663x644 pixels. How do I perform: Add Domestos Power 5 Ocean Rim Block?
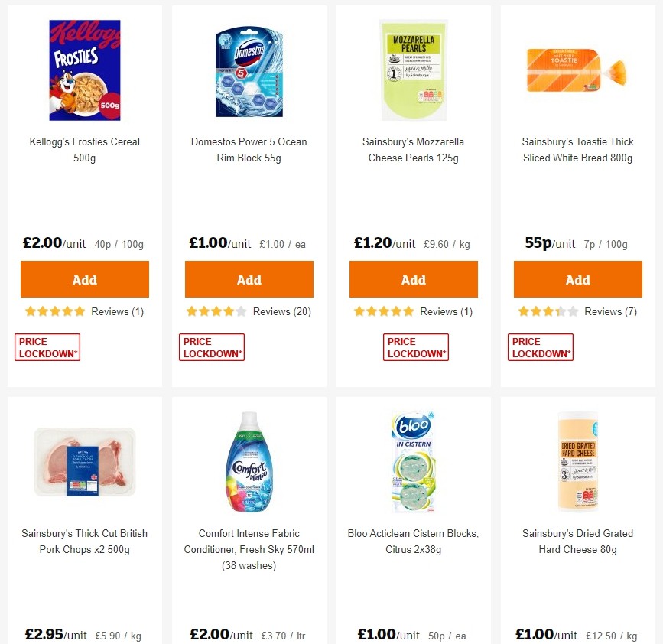click(x=249, y=278)
